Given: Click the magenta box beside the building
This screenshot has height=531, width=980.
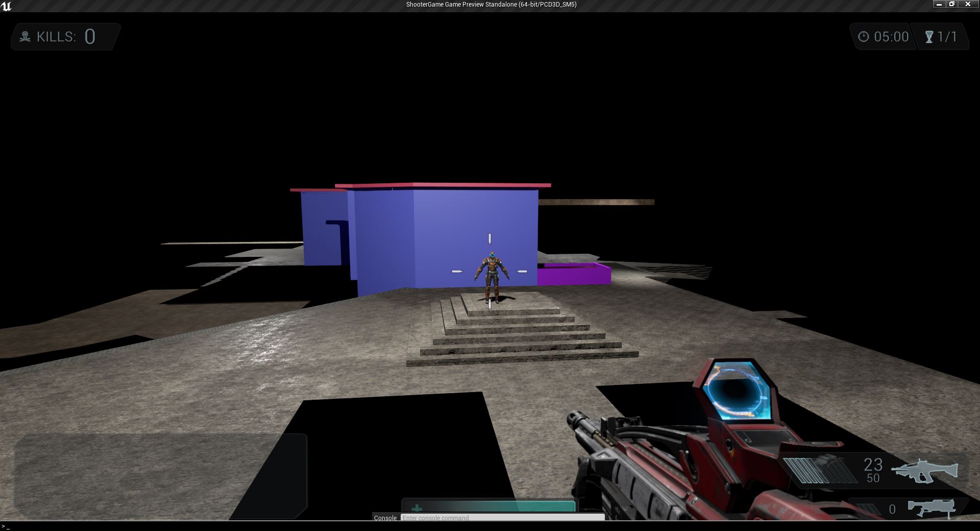Looking at the screenshot, I should tap(574, 274).
